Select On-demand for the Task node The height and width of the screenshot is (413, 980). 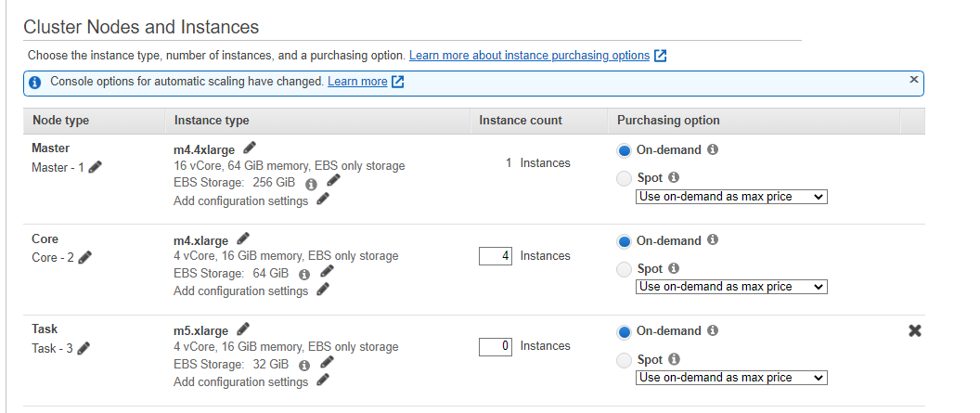[x=624, y=332]
